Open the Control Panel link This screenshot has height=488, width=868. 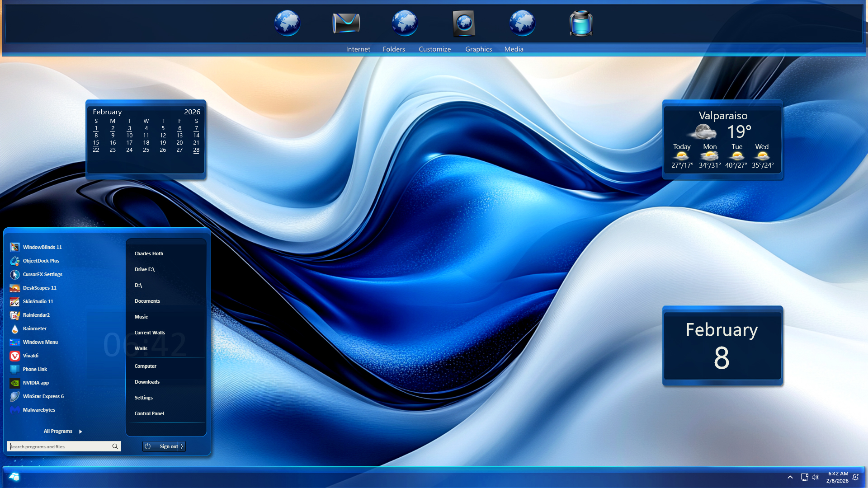point(149,413)
